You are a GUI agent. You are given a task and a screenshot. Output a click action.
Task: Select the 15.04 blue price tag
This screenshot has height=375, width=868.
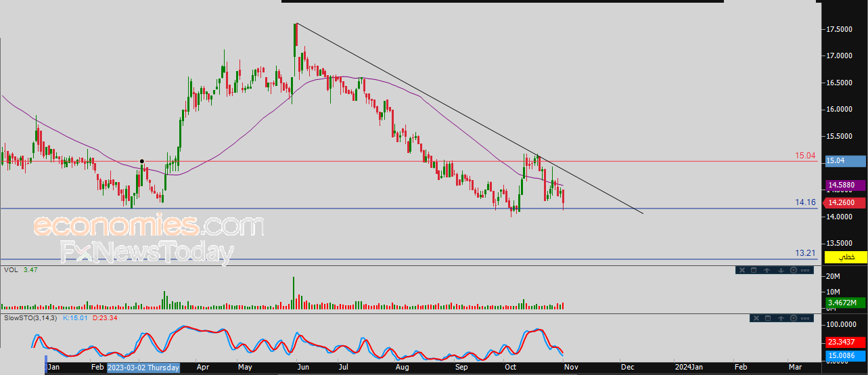(x=844, y=161)
